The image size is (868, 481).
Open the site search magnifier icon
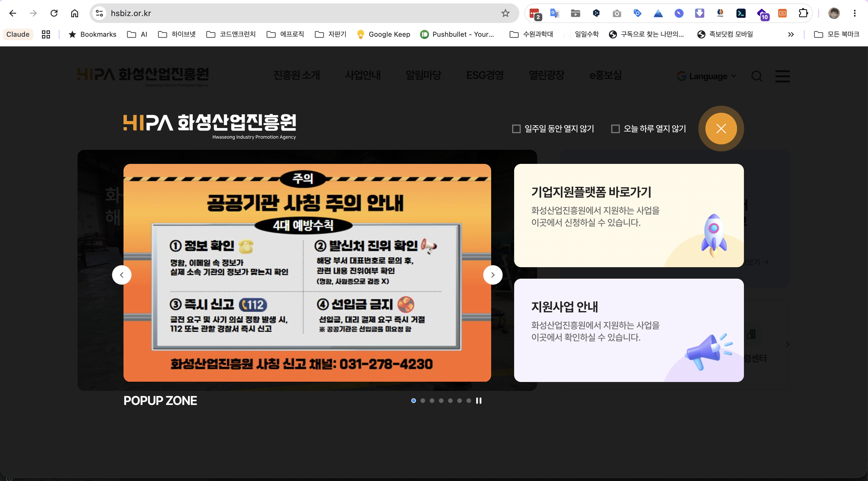pyautogui.click(x=757, y=76)
